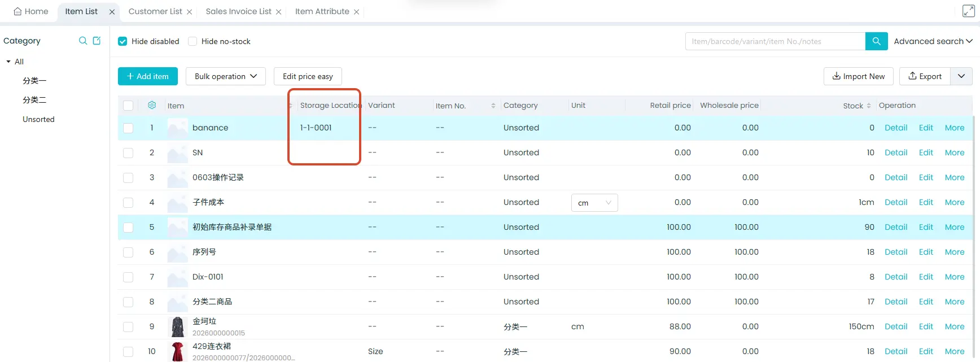Screen dimensions: 980x362
Task: Open More menu for 序列号 row
Action: (955, 252)
